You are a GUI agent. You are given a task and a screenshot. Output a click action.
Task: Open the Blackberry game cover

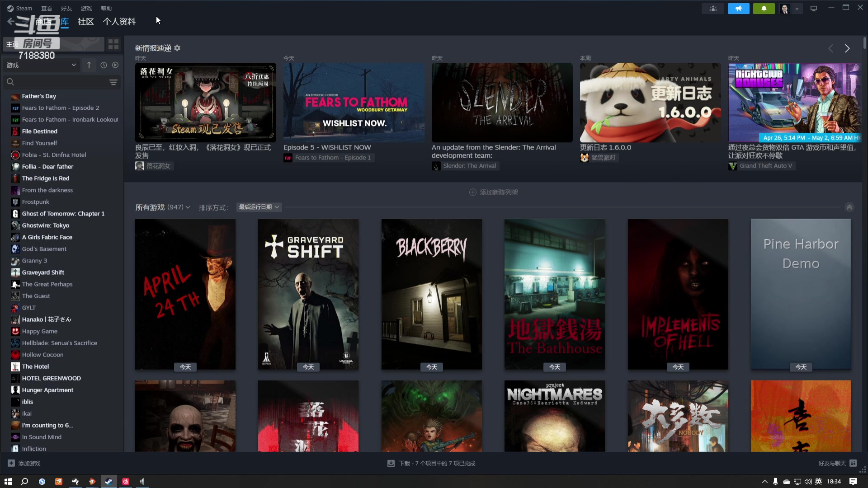[431, 294]
